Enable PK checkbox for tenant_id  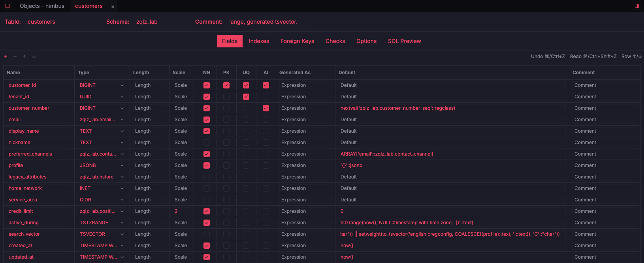(x=226, y=97)
